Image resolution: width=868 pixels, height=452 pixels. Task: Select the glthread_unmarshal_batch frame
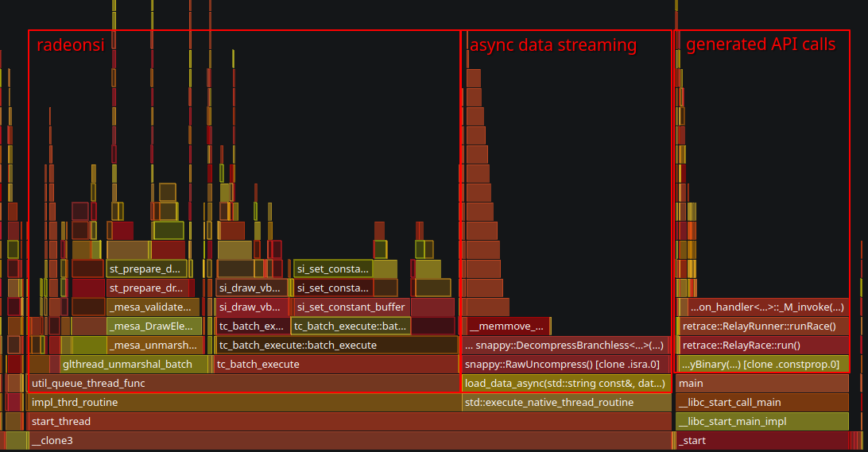(127, 364)
